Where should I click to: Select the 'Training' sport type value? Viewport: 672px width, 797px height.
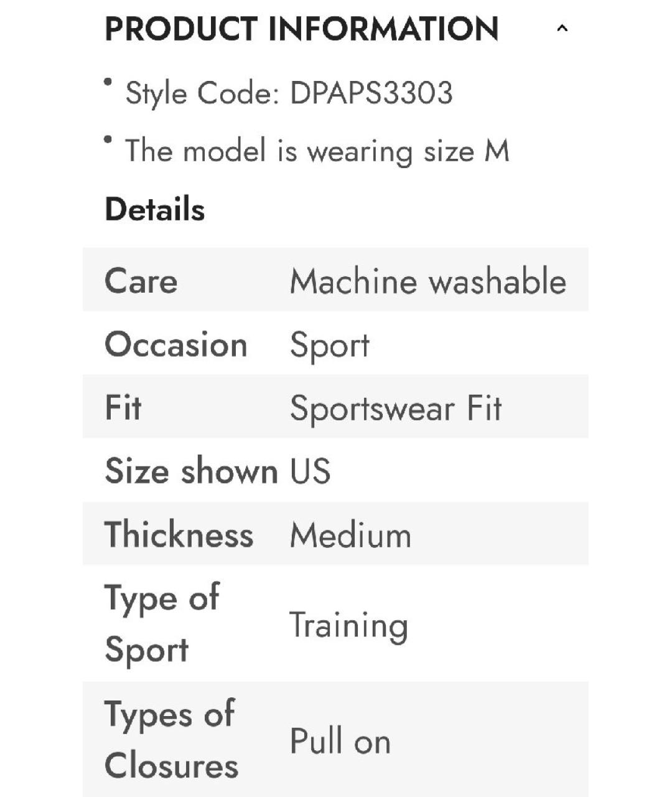(x=348, y=625)
